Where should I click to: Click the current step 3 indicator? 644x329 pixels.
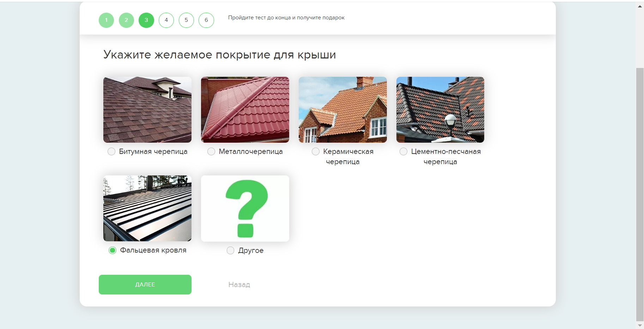146,20
